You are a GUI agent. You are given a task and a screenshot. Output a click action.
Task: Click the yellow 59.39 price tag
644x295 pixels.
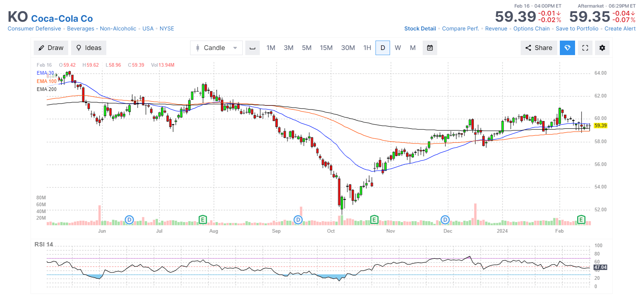(x=600, y=125)
